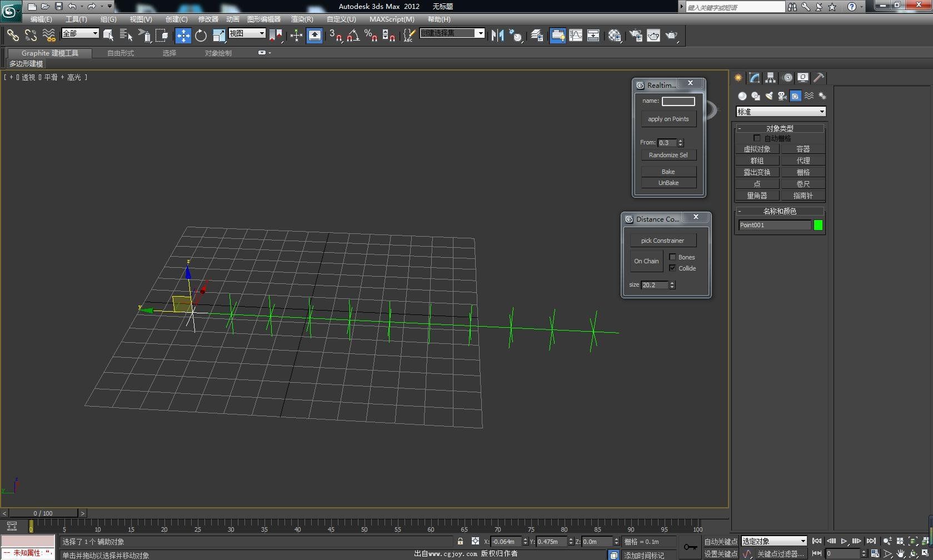933x560 pixels.
Task: Select the Helpers category icon
Action: 796,96
